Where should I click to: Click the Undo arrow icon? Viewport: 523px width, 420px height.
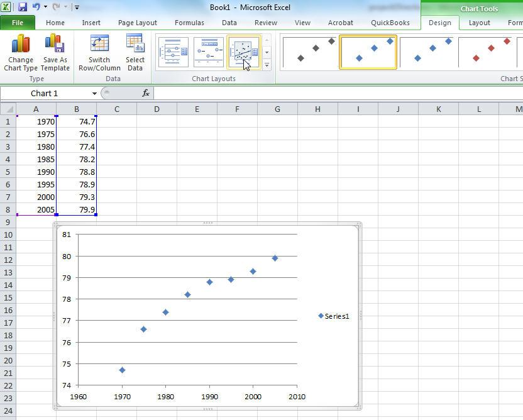point(36,7)
